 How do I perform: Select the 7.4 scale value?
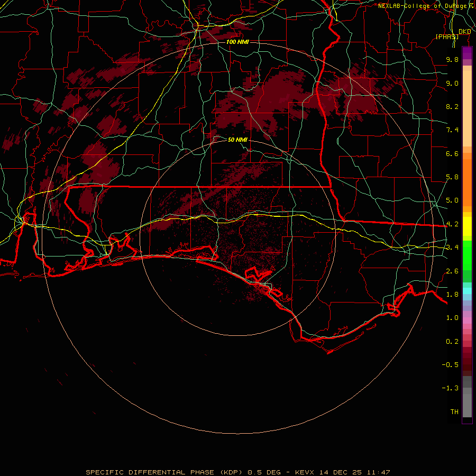pyautogui.click(x=452, y=130)
